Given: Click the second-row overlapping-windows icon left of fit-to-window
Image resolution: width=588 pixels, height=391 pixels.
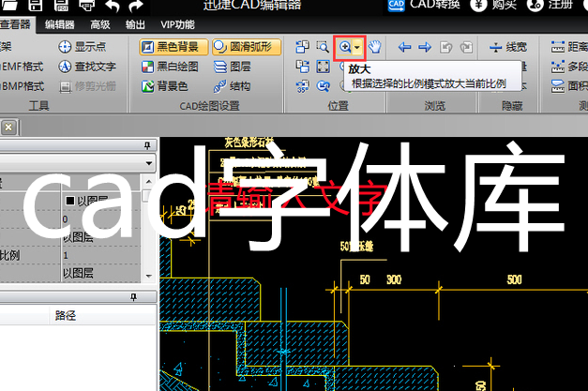Looking at the screenshot, I should [x=303, y=67].
